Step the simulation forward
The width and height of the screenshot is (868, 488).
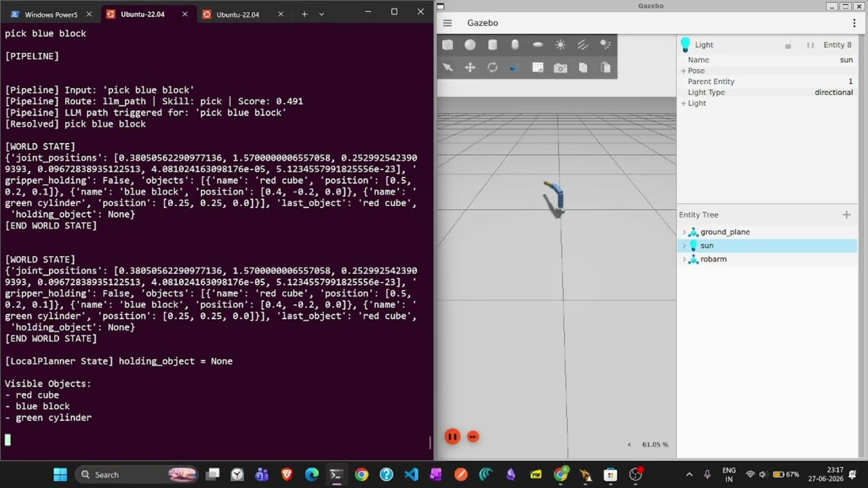(473, 436)
